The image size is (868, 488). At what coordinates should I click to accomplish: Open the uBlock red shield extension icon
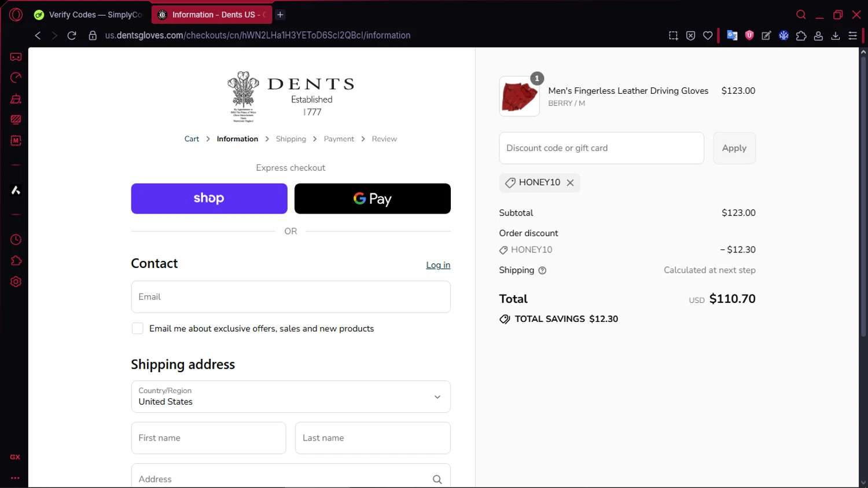point(749,35)
